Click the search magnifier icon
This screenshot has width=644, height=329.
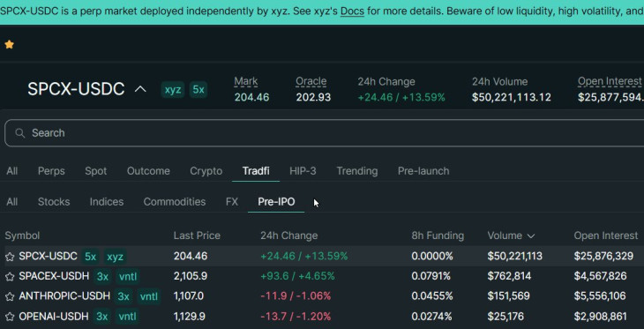[x=19, y=132]
